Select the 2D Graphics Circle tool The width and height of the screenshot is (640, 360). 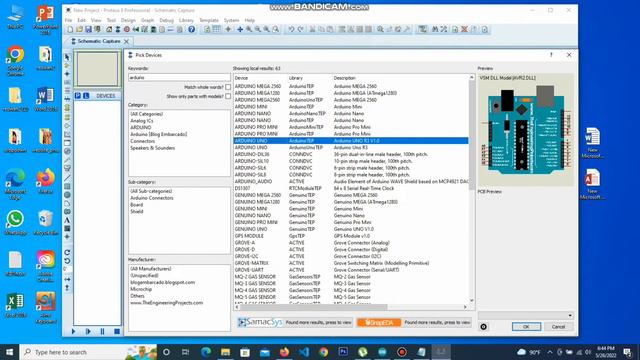point(67,195)
